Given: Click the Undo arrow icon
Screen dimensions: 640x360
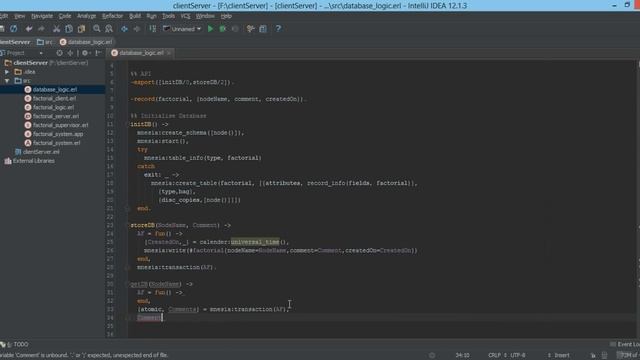Looking at the screenshot, I should [x=29, y=29].
